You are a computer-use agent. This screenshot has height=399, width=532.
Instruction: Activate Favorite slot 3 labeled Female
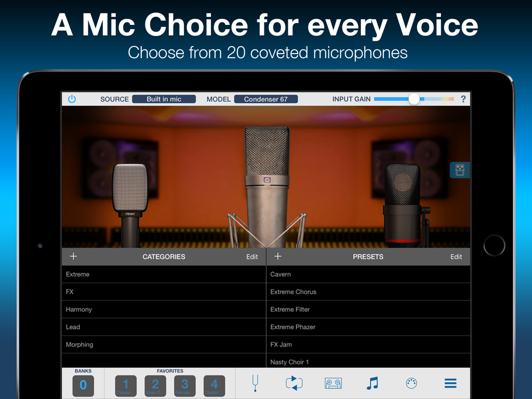(x=184, y=386)
